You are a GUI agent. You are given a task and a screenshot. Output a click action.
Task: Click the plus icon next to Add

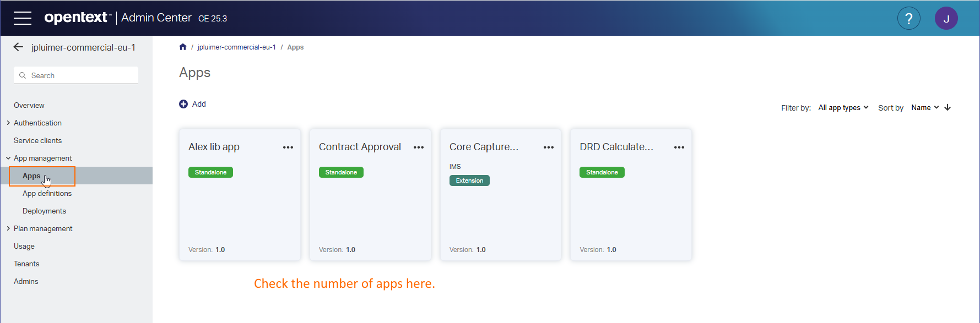[x=183, y=104]
